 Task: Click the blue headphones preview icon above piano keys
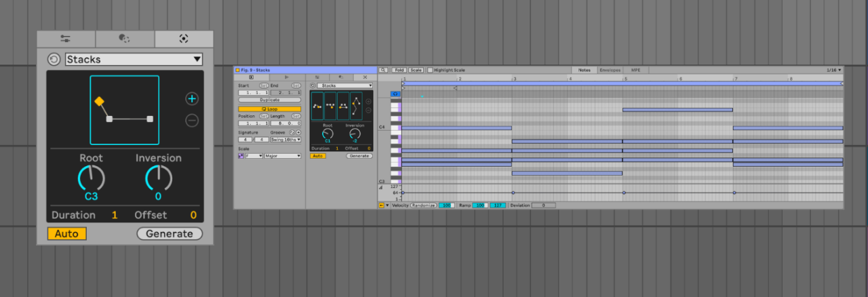(x=395, y=94)
